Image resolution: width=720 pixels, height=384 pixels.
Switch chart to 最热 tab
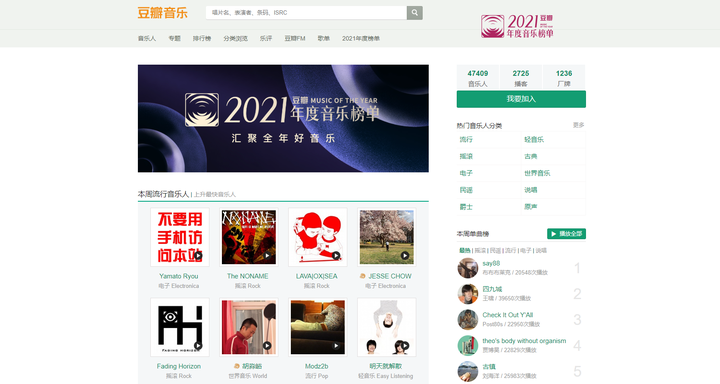tap(465, 251)
